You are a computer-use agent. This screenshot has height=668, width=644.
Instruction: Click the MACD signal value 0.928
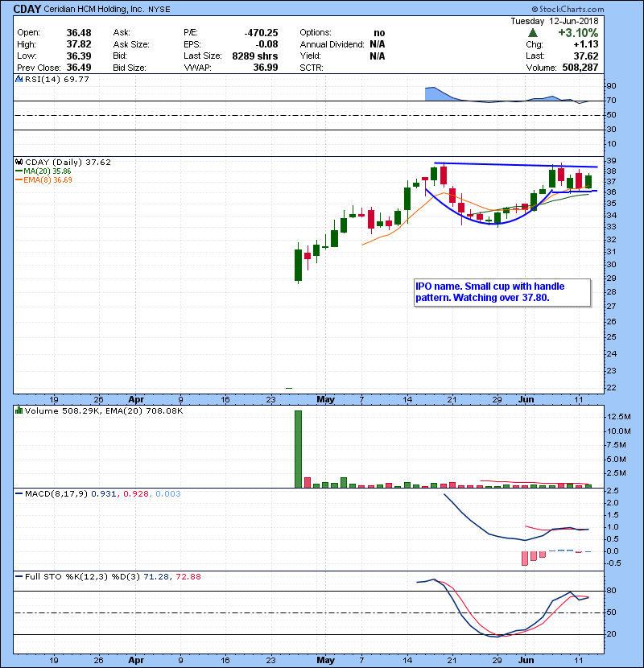pyautogui.click(x=136, y=494)
